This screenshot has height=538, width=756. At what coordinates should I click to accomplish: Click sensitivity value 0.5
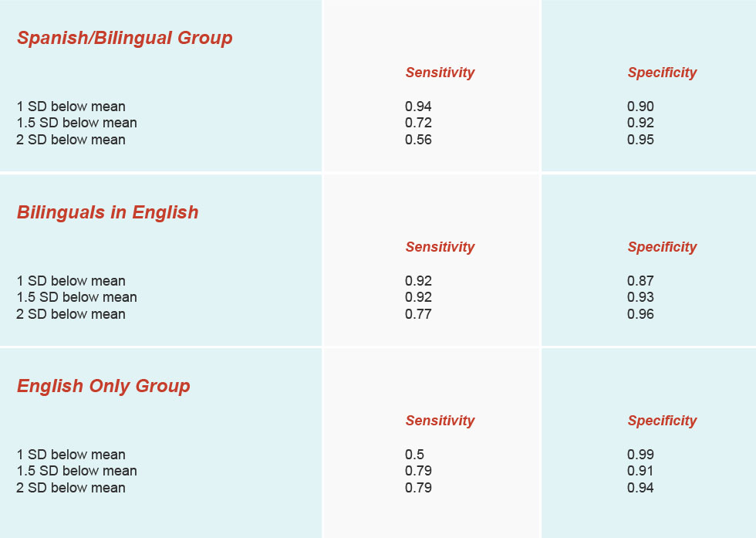[x=415, y=455]
